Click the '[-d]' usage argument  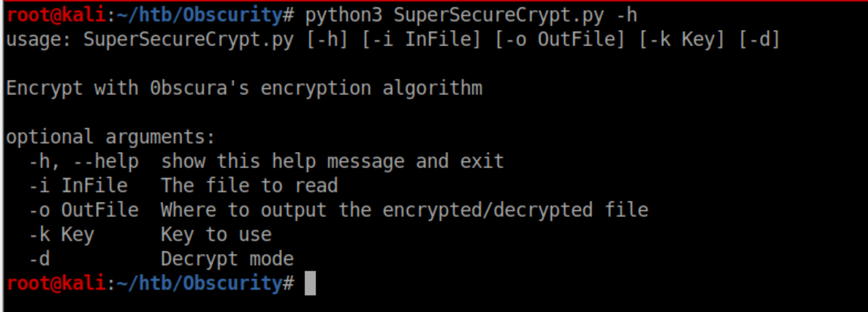coord(759,39)
